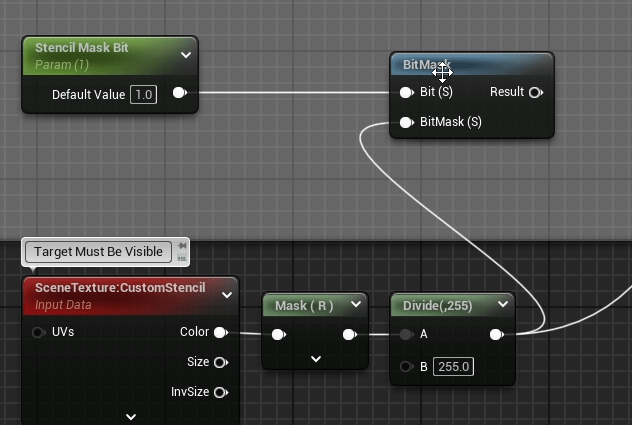The image size is (632, 425).
Task: Collapse the Divide node header chevron
Action: (502, 304)
